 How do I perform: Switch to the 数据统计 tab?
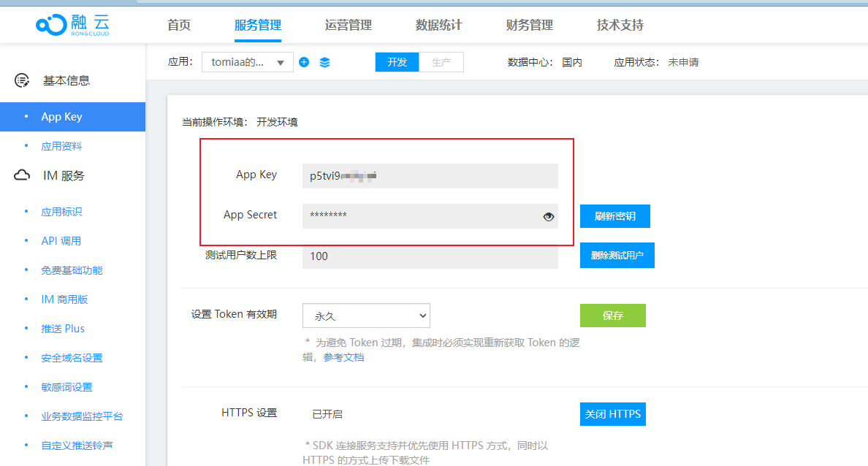(438, 25)
